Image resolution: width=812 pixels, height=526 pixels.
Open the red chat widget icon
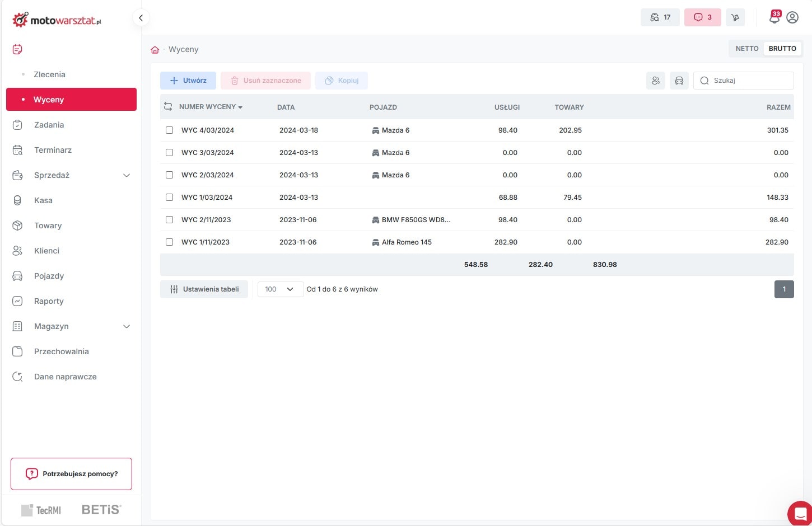coord(800,513)
